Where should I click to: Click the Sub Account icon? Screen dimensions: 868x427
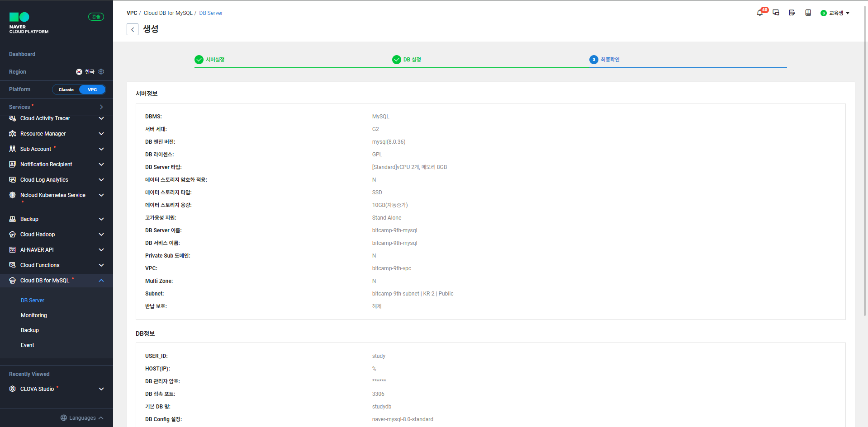pos(13,149)
